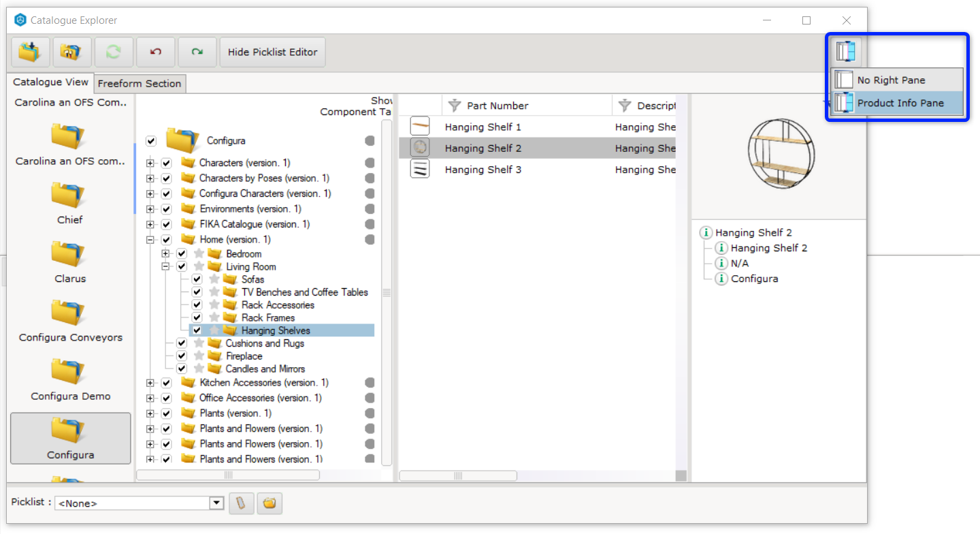This screenshot has width=980, height=534.
Task: Expand the Office Accessories node
Action: click(150, 398)
